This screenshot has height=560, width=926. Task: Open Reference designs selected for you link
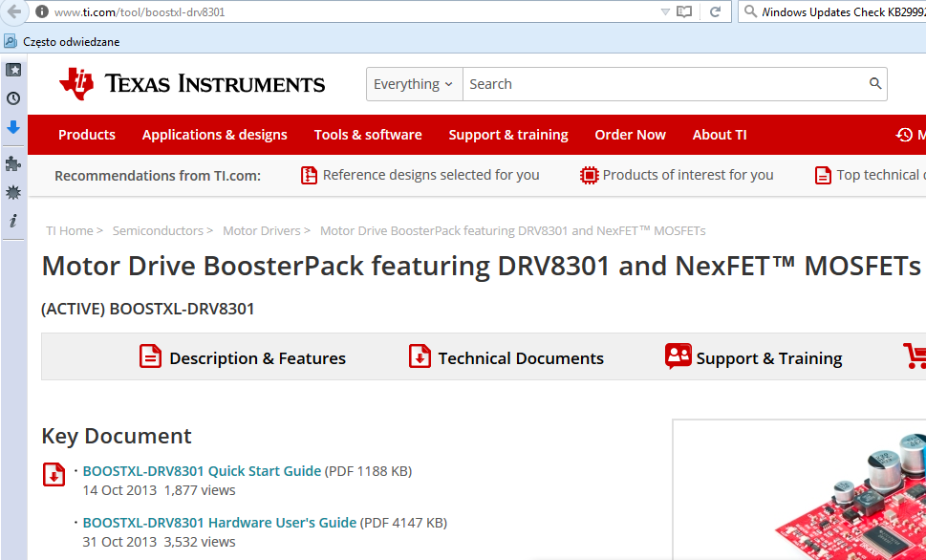(431, 176)
